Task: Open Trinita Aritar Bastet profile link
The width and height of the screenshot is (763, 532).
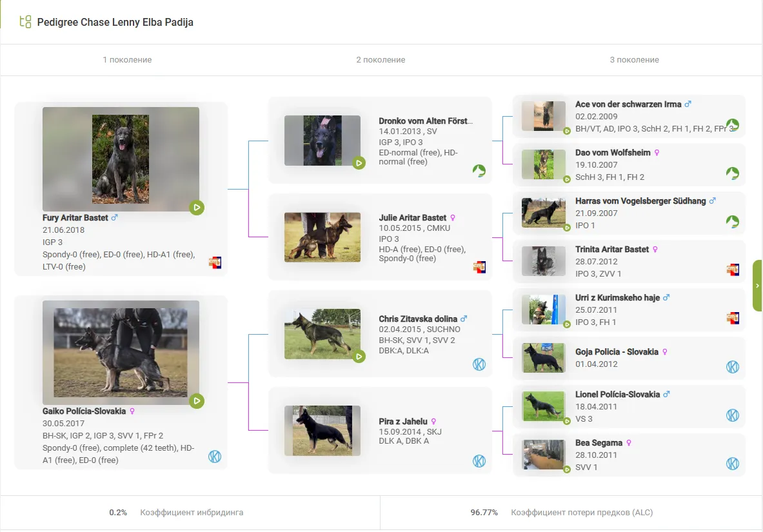Action: tap(612, 250)
